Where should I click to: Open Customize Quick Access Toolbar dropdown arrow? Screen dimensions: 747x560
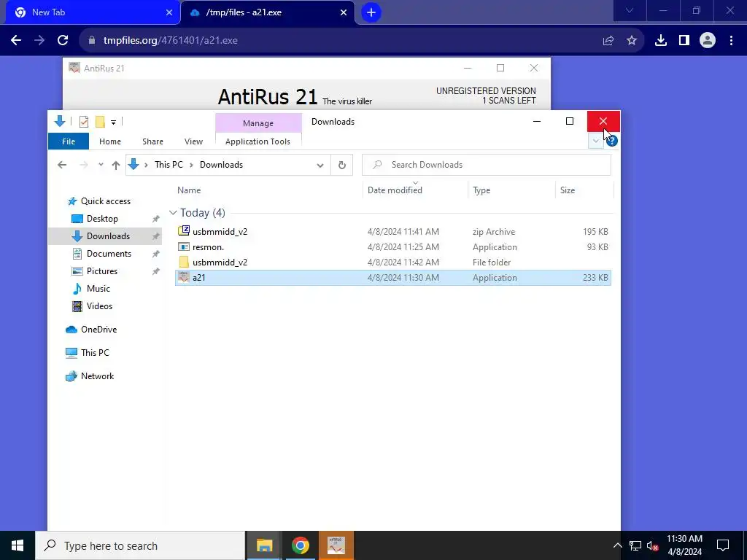113,122
